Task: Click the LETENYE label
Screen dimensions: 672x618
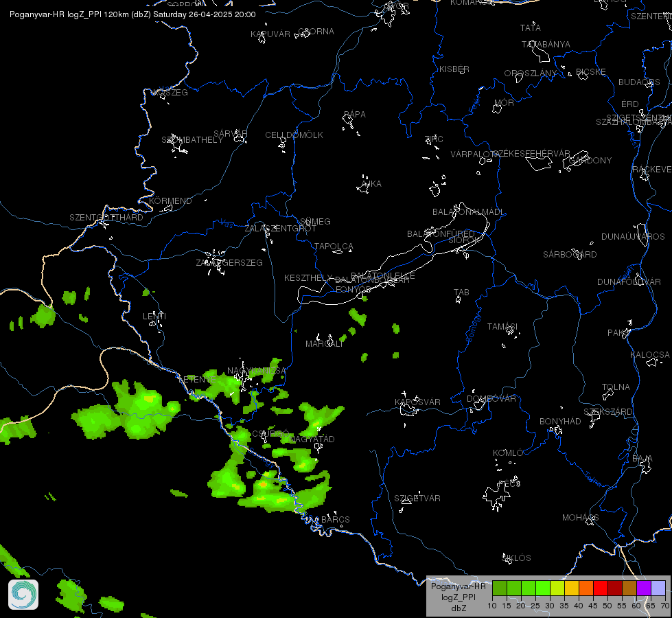Action: coord(197,380)
